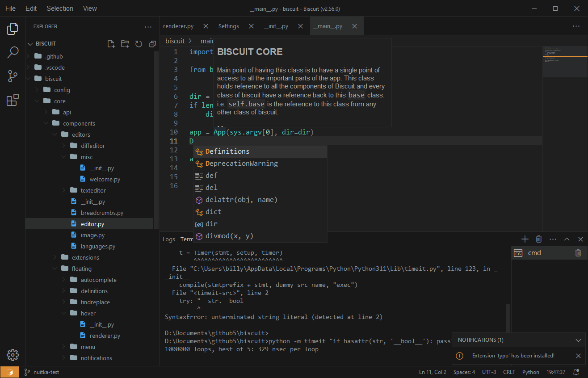Click the cmd terminal icon
Screen dimensions: 588x378
point(518,253)
